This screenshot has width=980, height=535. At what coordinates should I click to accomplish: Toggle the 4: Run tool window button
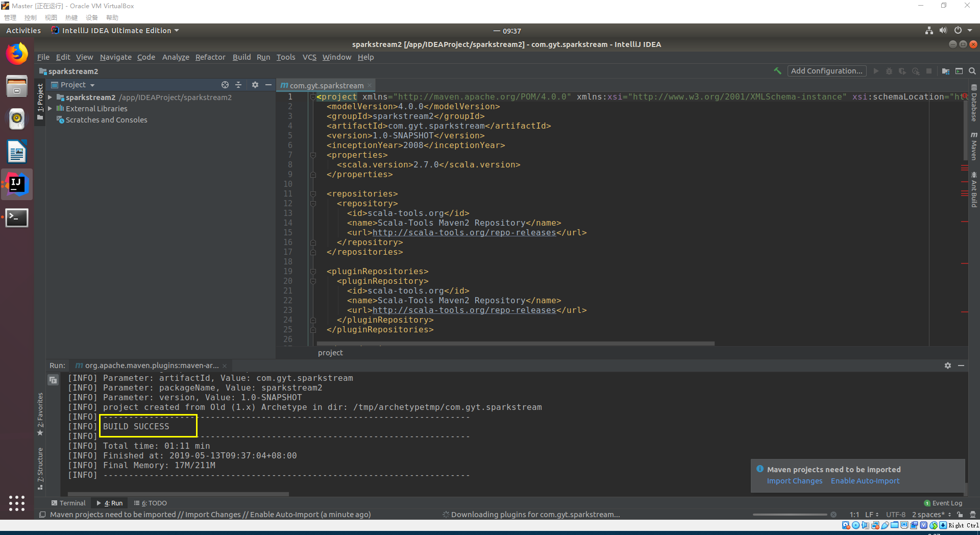coord(110,503)
